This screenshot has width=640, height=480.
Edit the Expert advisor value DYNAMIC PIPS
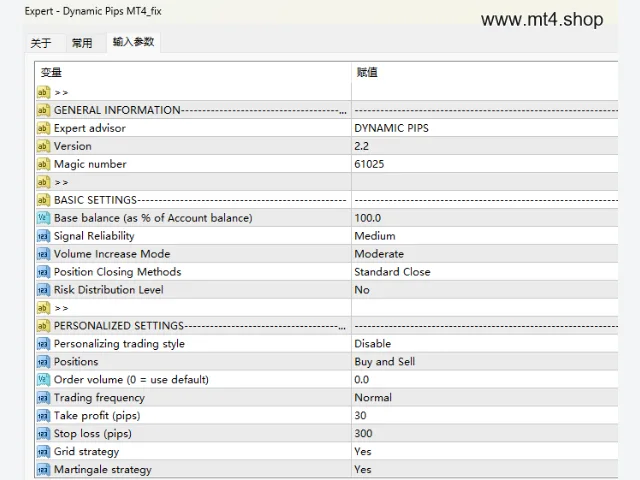pos(391,128)
